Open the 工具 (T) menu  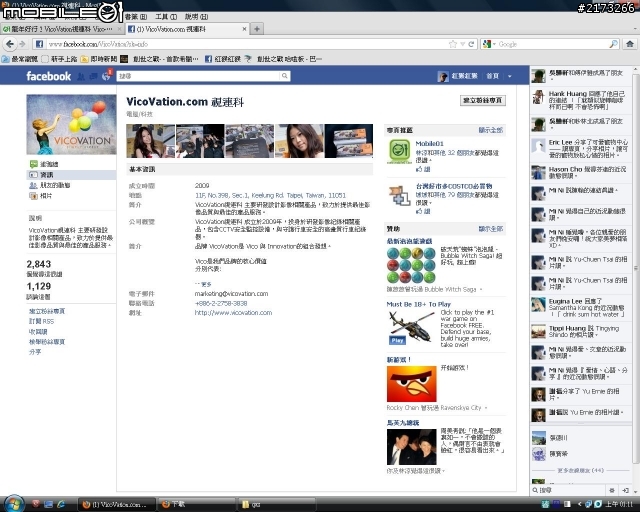[166, 17]
